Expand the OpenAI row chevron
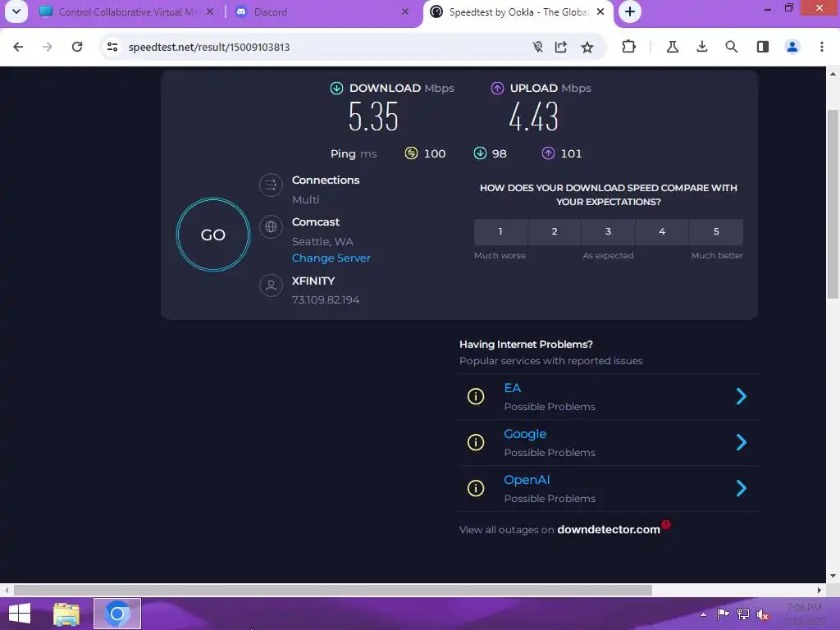 coord(742,488)
